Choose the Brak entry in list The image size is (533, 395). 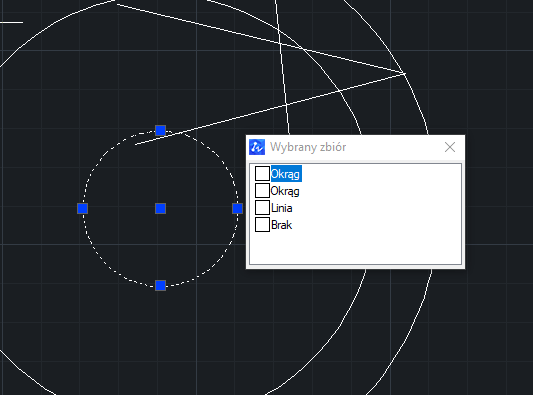[x=281, y=225]
